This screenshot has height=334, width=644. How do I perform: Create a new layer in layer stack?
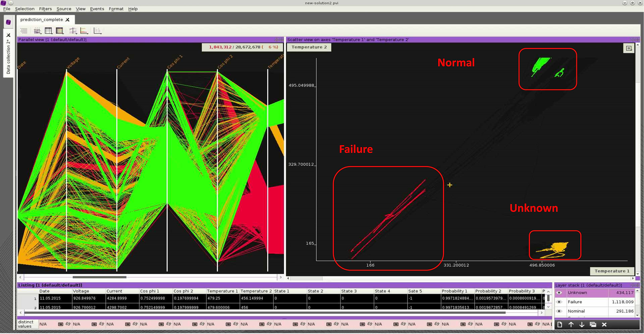559,325
